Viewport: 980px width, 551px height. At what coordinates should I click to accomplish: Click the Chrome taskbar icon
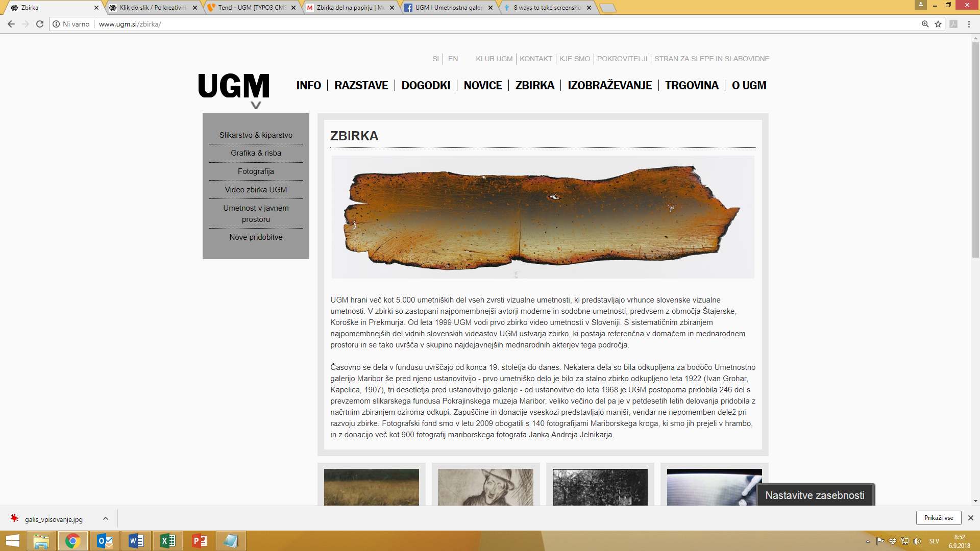(73, 541)
